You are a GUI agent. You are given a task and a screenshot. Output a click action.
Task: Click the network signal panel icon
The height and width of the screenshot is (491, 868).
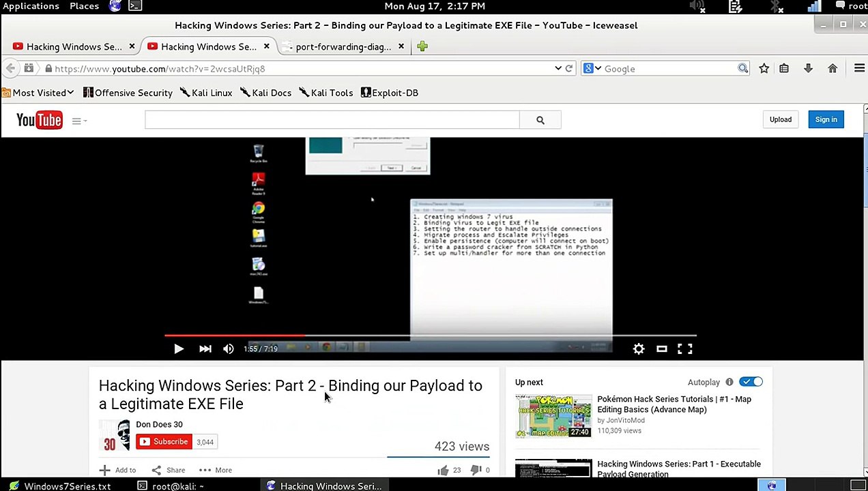pos(814,6)
